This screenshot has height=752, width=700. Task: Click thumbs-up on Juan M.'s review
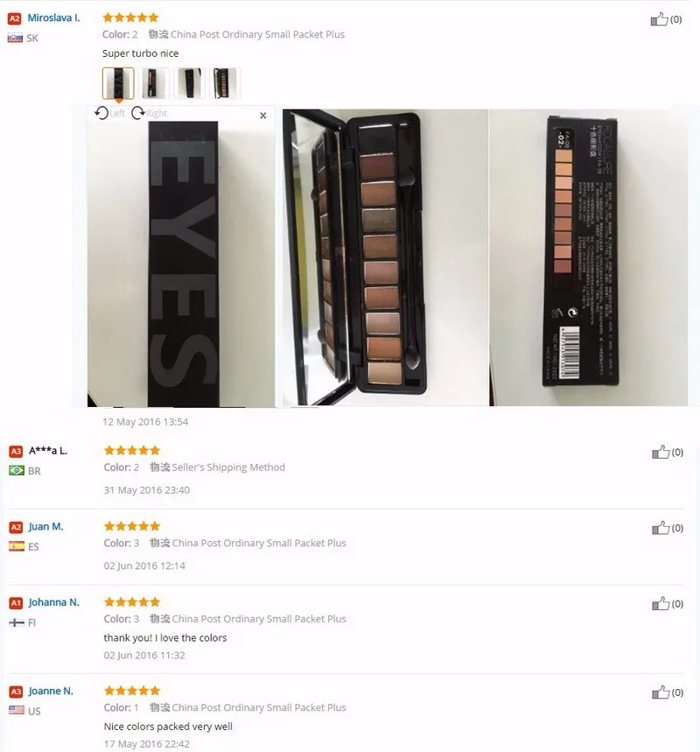[661, 528]
